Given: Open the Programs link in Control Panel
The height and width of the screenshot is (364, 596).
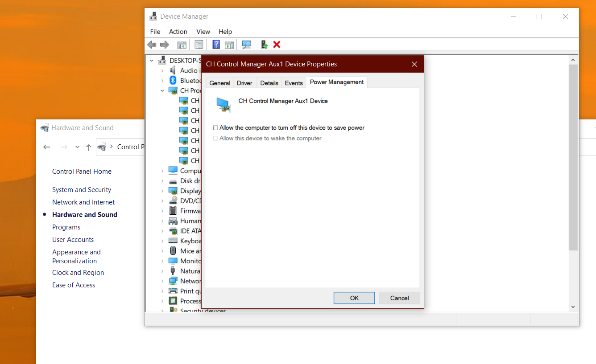Looking at the screenshot, I should click(66, 227).
